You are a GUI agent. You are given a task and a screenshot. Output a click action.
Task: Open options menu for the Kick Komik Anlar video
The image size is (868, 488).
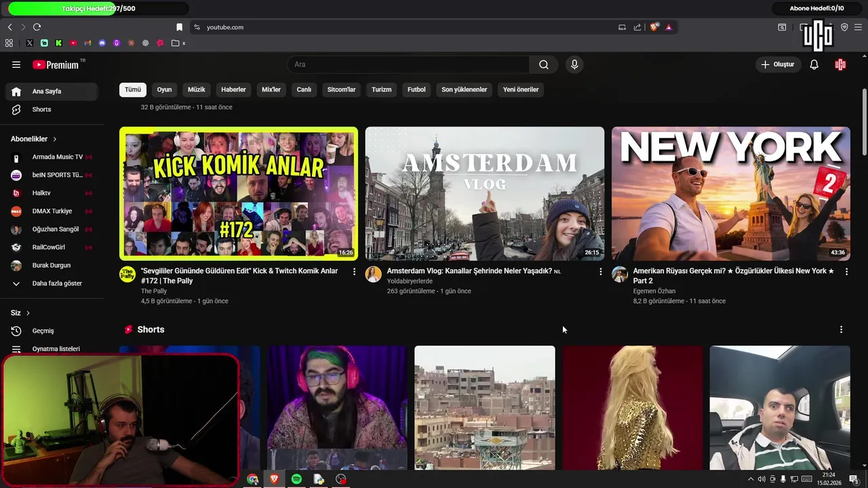coord(354,271)
